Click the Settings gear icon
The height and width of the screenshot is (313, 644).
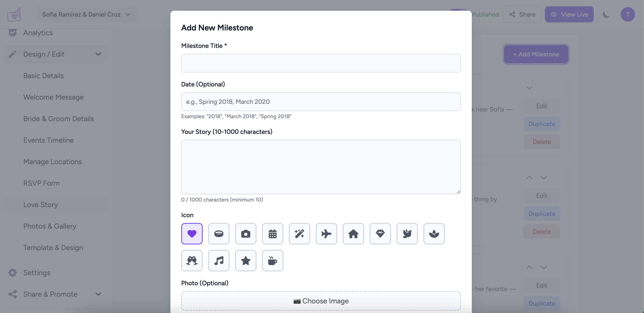(13, 272)
